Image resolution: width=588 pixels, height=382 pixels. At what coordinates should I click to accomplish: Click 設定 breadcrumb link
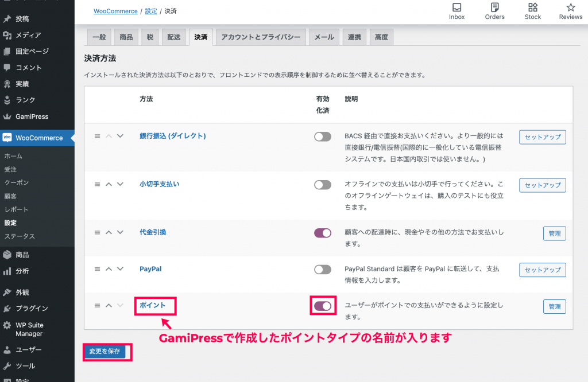(151, 11)
